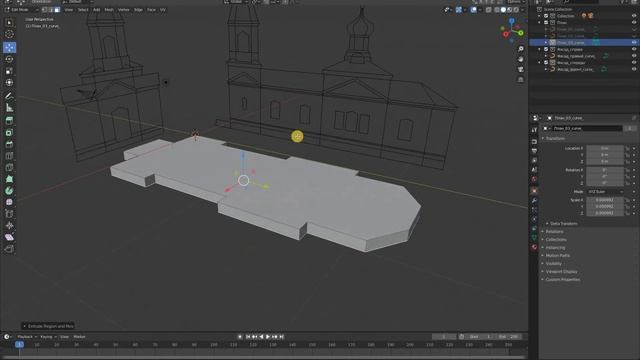Viewport: 640px width, 360px height.
Task: Open the Material properties tab icon
Action: [534, 247]
